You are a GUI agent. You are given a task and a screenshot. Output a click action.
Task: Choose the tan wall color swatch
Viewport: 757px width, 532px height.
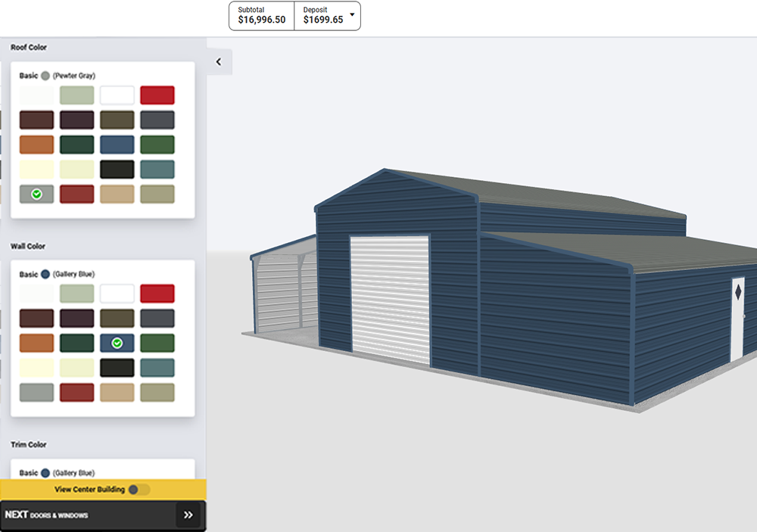(117, 393)
